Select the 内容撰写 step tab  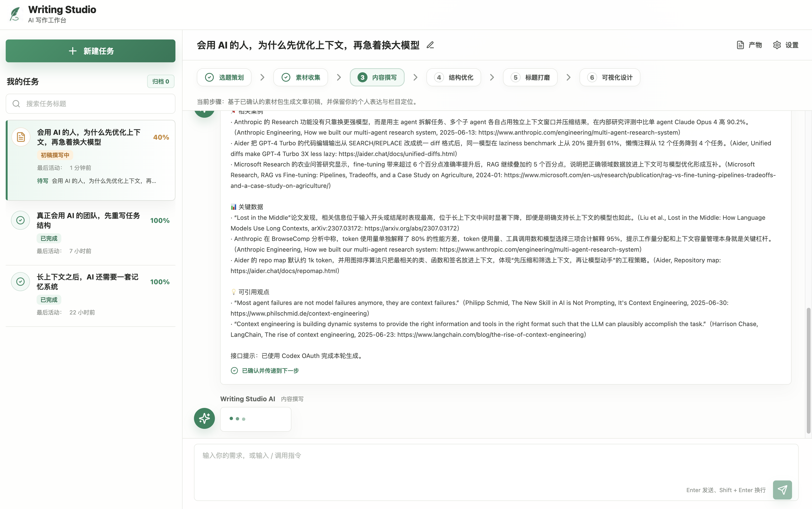[x=377, y=78]
